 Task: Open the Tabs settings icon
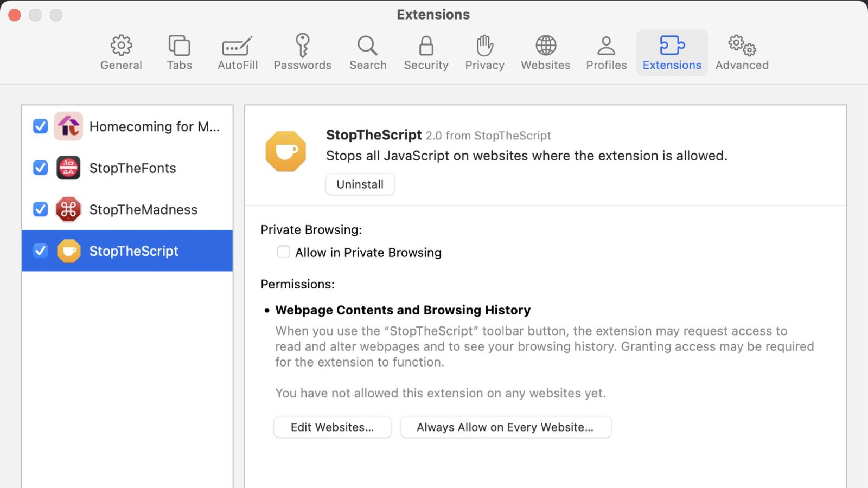pos(179,46)
